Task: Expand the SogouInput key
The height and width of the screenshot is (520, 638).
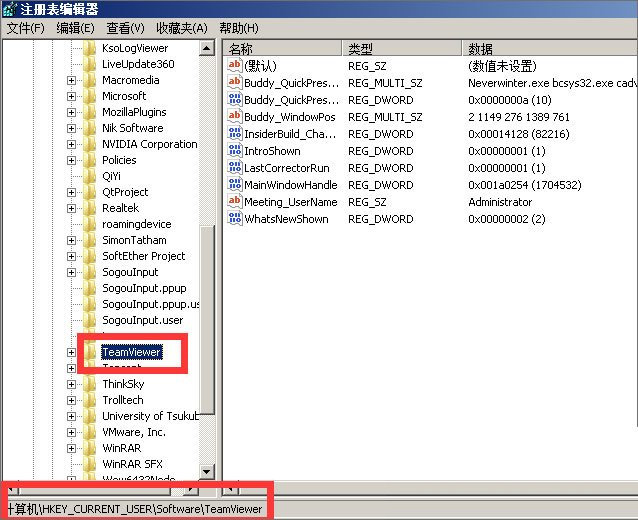Action: (71, 272)
